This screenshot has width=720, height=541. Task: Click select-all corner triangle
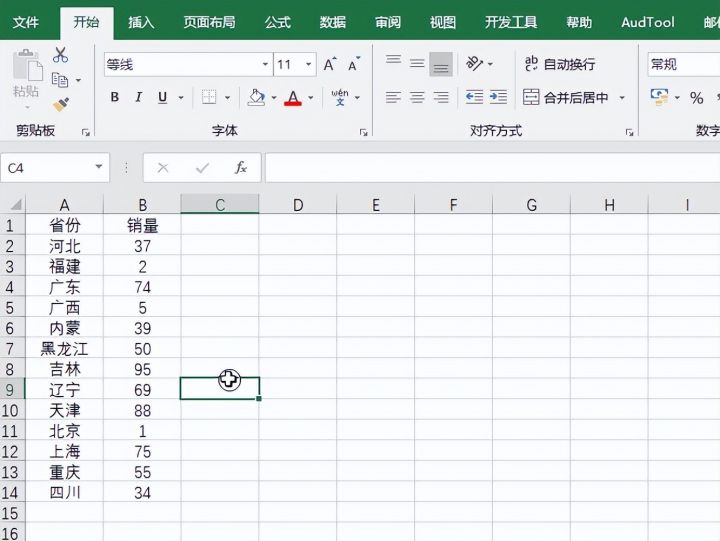pyautogui.click(x=16, y=204)
